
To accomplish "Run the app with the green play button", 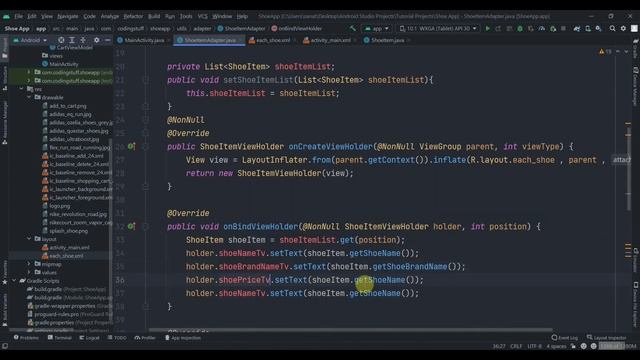I will pyautogui.click(x=487, y=29).
